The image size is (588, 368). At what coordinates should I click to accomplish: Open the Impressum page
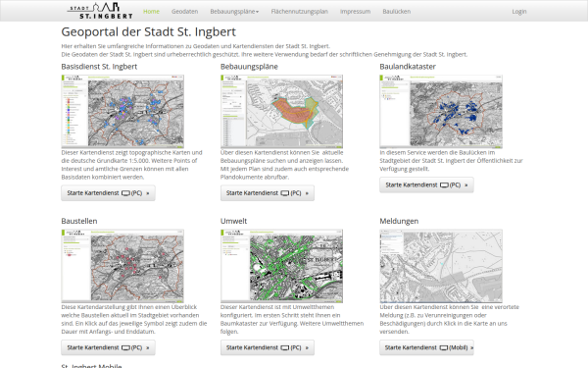pyautogui.click(x=355, y=11)
